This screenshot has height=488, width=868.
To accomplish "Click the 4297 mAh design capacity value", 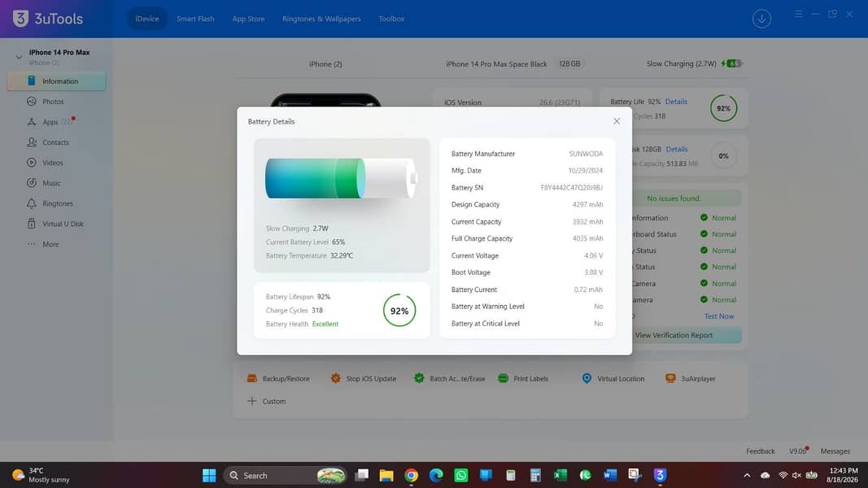I will 587,205.
